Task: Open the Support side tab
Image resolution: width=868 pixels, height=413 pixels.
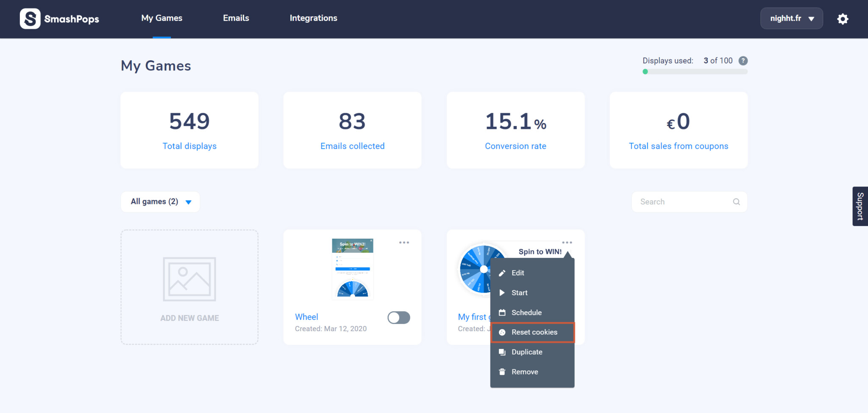Action: pos(860,206)
